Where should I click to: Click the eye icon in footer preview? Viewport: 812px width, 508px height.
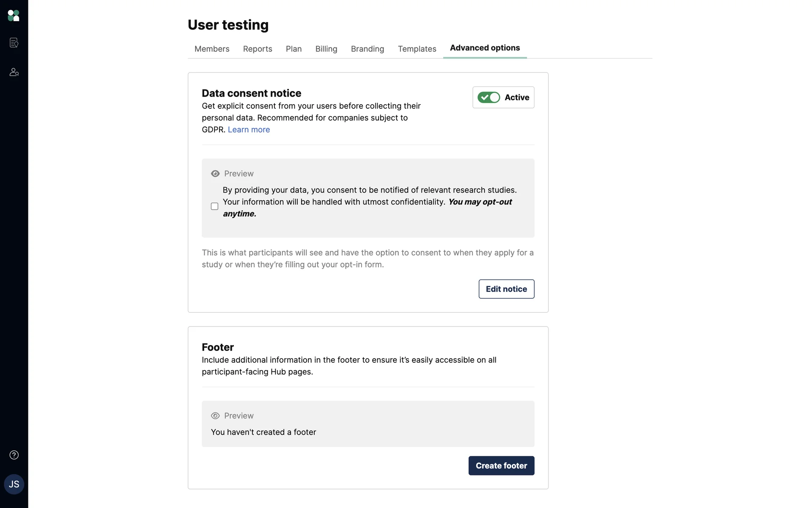pos(215,416)
